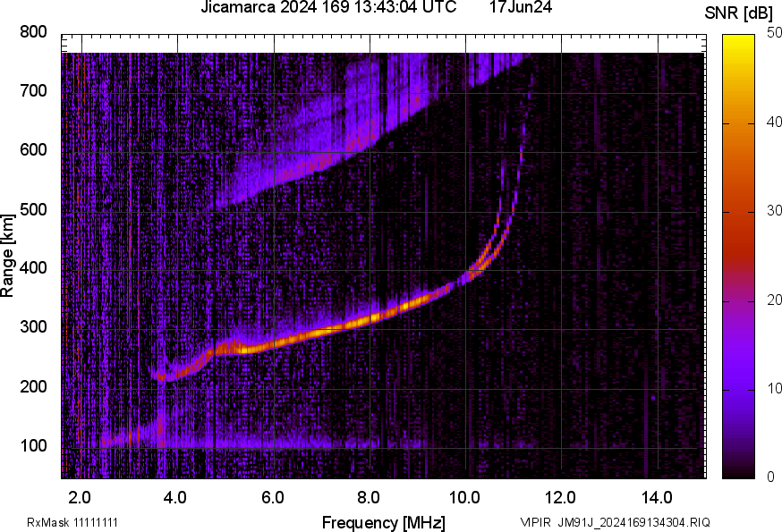
Task: Click the range tick label '600'
Action: (33, 149)
